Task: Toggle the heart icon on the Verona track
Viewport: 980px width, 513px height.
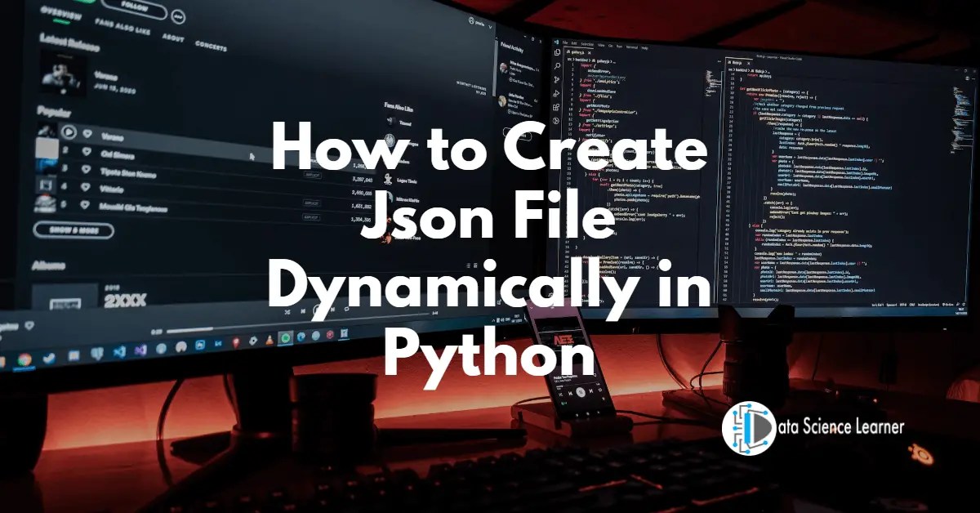Action: (x=87, y=133)
